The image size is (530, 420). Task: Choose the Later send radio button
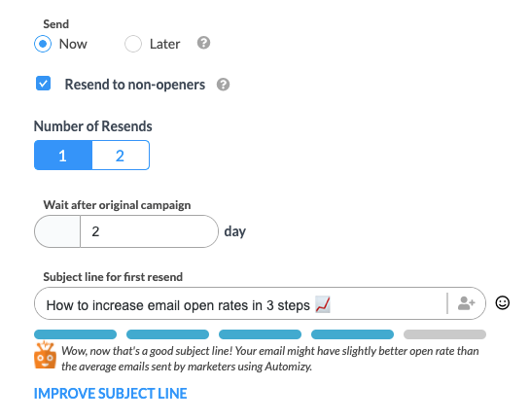point(133,44)
